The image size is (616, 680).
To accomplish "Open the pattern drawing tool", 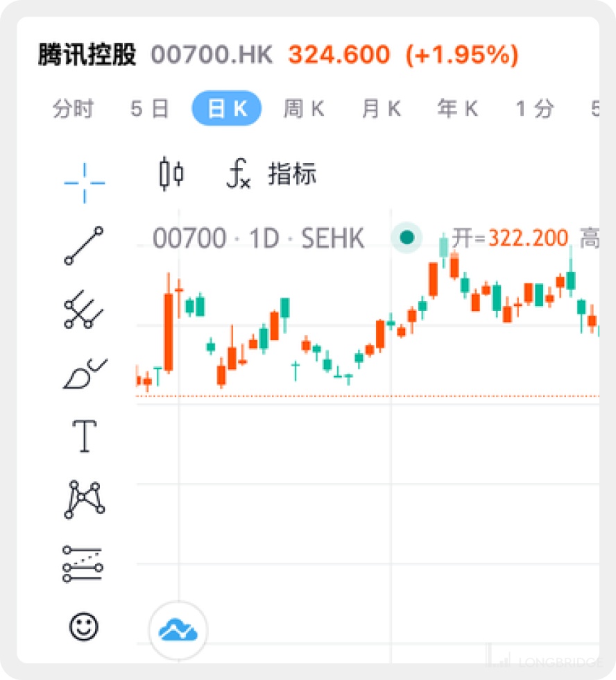I will 84,500.
